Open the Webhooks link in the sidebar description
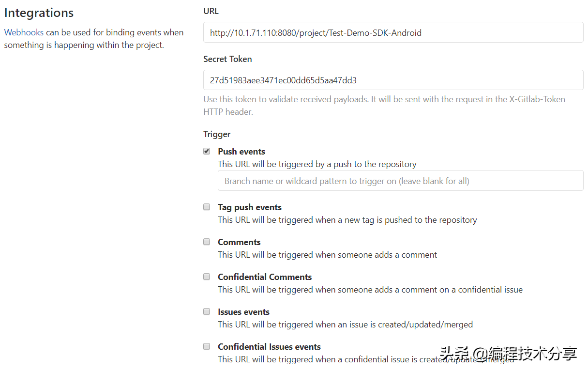The image size is (588, 372). (x=24, y=32)
